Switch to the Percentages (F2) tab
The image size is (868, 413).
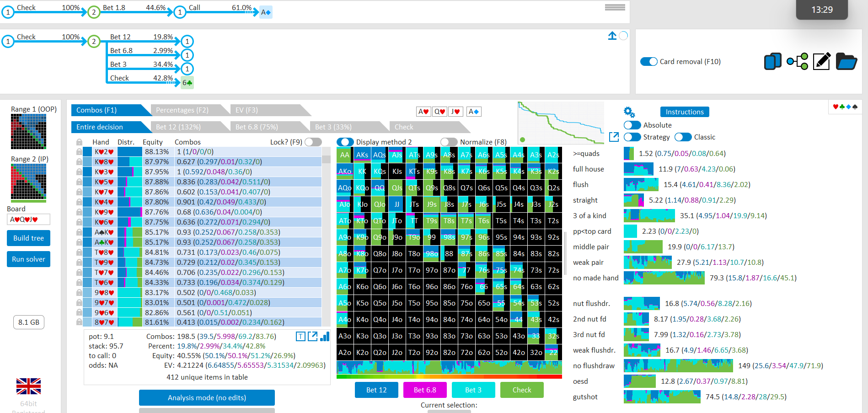tap(190, 110)
